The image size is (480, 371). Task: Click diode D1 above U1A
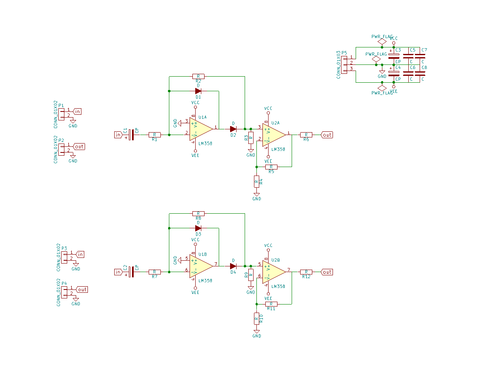tap(198, 91)
